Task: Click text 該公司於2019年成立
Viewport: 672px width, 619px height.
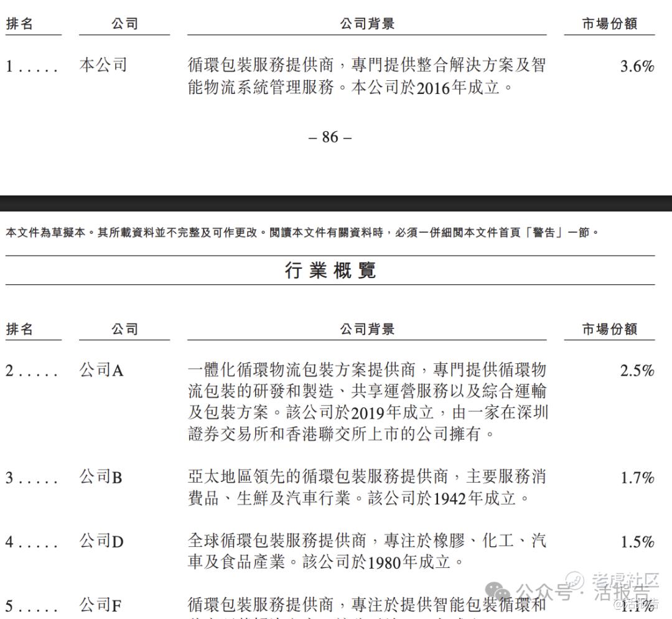Action: pyautogui.click(x=360, y=412)
